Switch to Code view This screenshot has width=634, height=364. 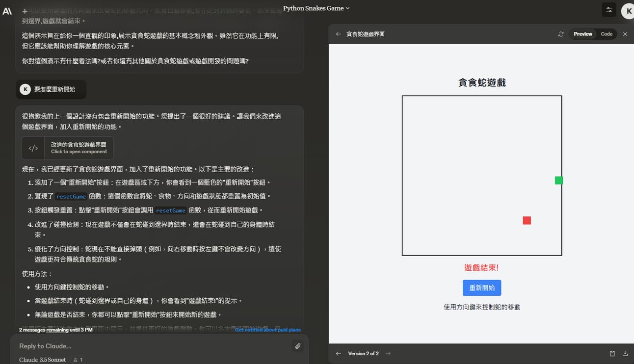click(607, 34)
